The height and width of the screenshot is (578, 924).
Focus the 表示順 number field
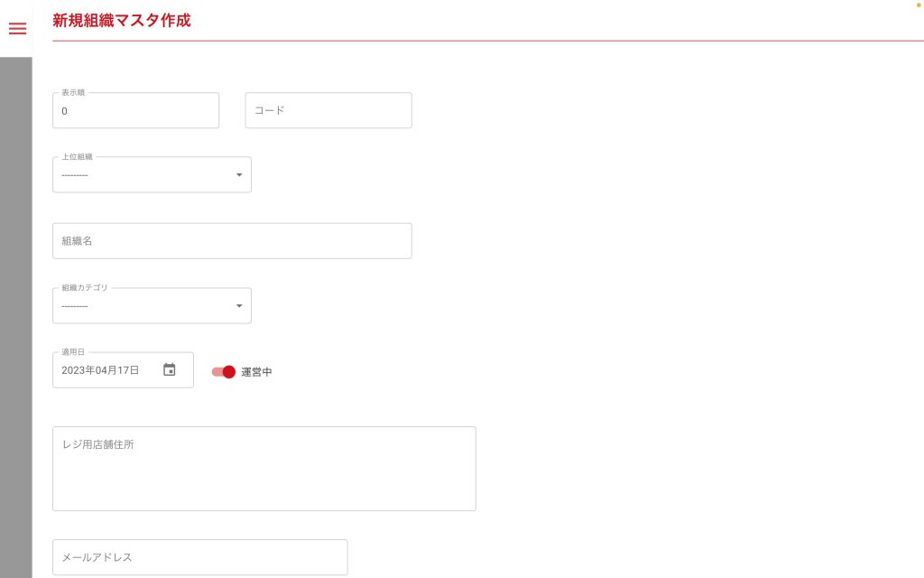pyautogui.click(x=135, y=111)
